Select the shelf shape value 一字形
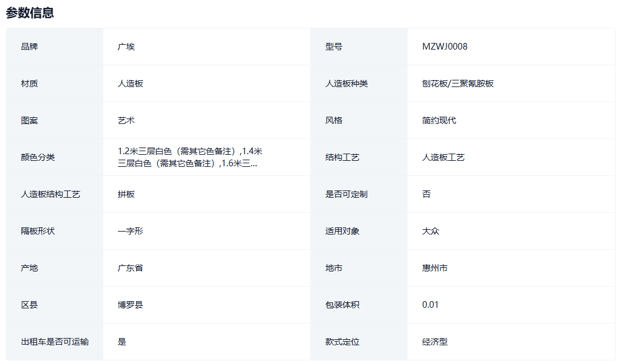The width and height of the screenshot is (620, 364). point(131,231)
